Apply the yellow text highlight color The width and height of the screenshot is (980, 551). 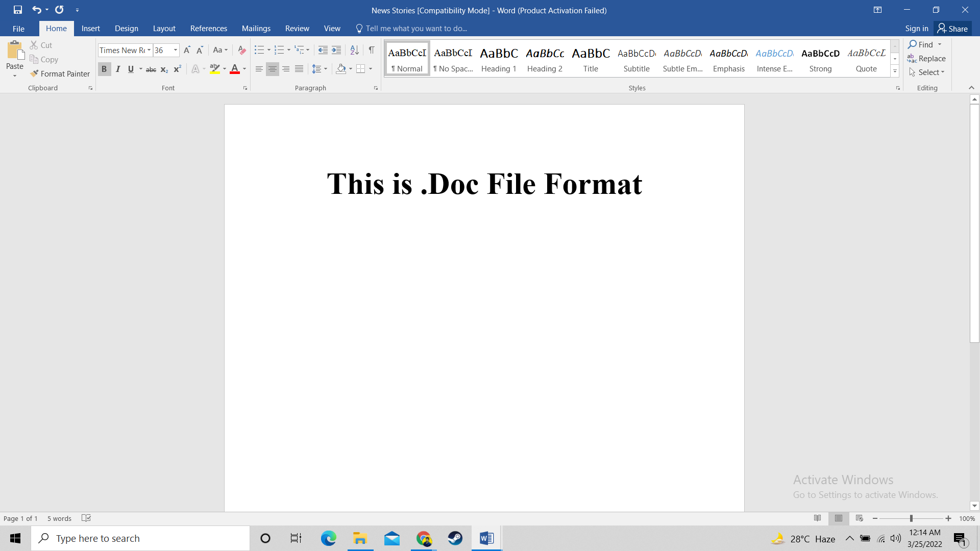pos(215,69)
